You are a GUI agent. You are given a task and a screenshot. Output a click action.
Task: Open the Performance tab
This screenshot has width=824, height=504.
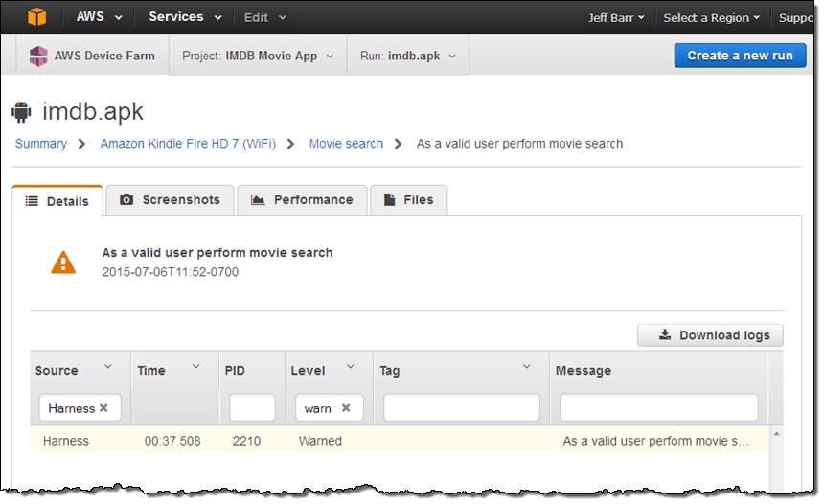click(x=302, y=200)
